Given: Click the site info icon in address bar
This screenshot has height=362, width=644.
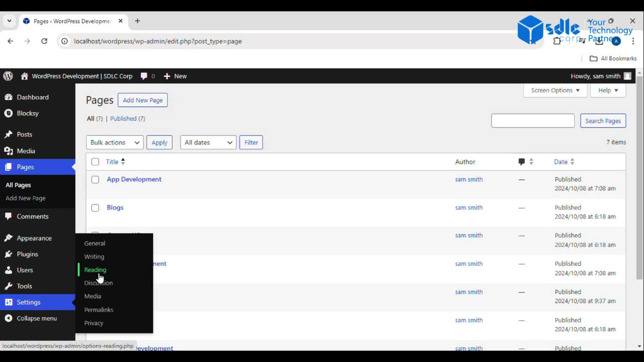Looking at the screenshot, I should click(x=65, y=41).
